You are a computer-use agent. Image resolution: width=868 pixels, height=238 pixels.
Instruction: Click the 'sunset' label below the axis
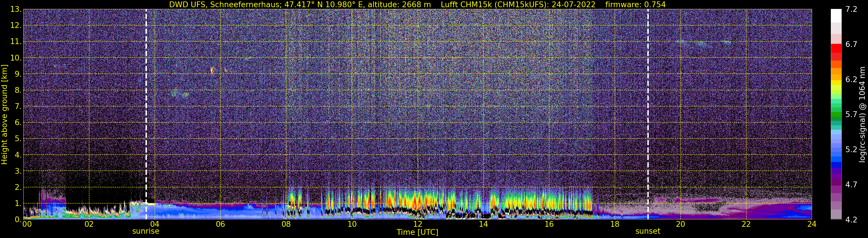click(x=648, y=231)
